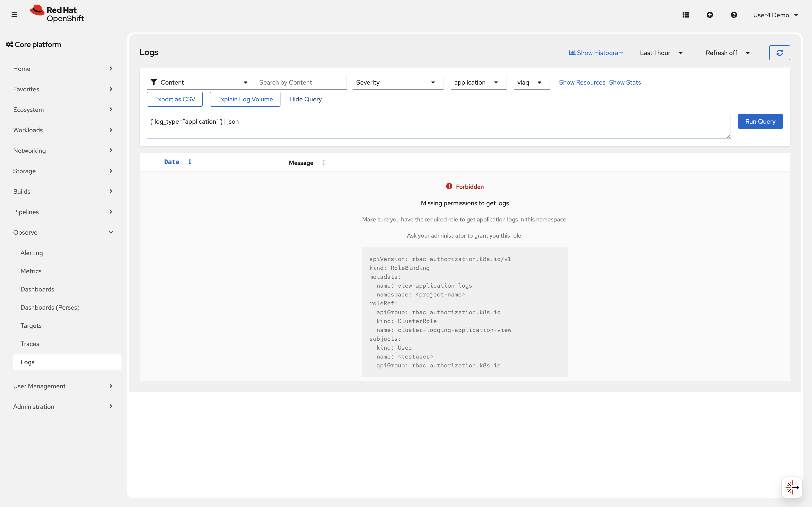
Task: Navigate to Metrics under Observe
Action: pos(31,271)
